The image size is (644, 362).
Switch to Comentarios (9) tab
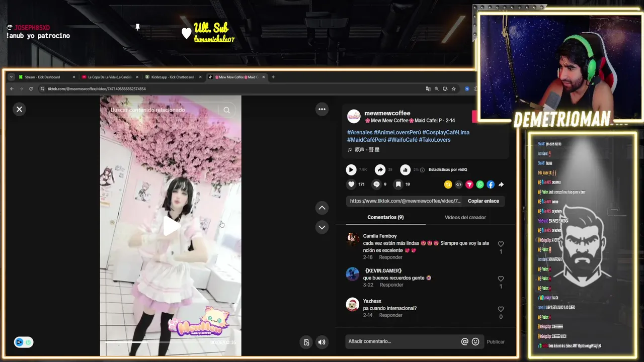(385, 217)
